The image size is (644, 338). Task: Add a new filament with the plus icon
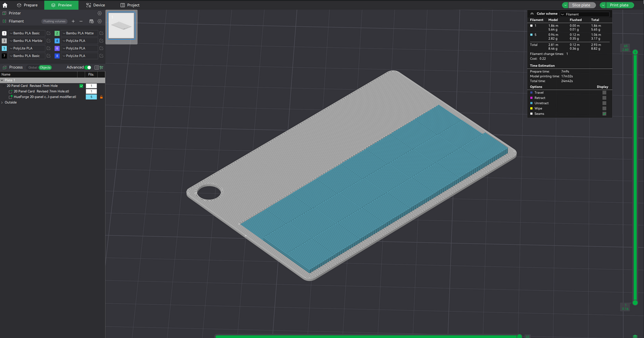[72, 21]
